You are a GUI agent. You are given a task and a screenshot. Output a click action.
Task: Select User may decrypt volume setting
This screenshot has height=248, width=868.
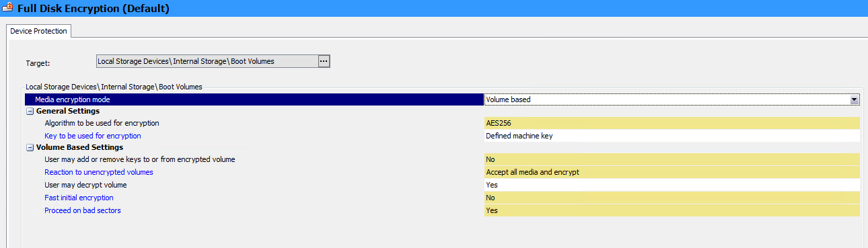point(85,185)
